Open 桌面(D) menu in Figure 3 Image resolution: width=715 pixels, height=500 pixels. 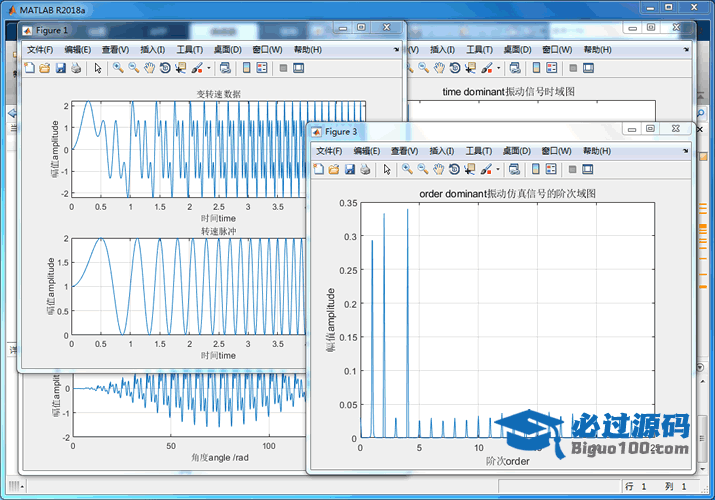click(x=517, y=151)
